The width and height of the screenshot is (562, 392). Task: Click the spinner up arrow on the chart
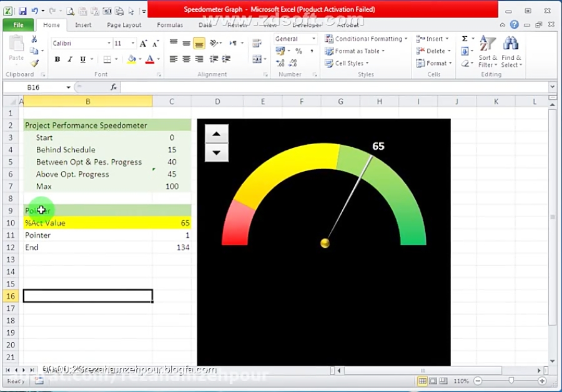[217, 134]
